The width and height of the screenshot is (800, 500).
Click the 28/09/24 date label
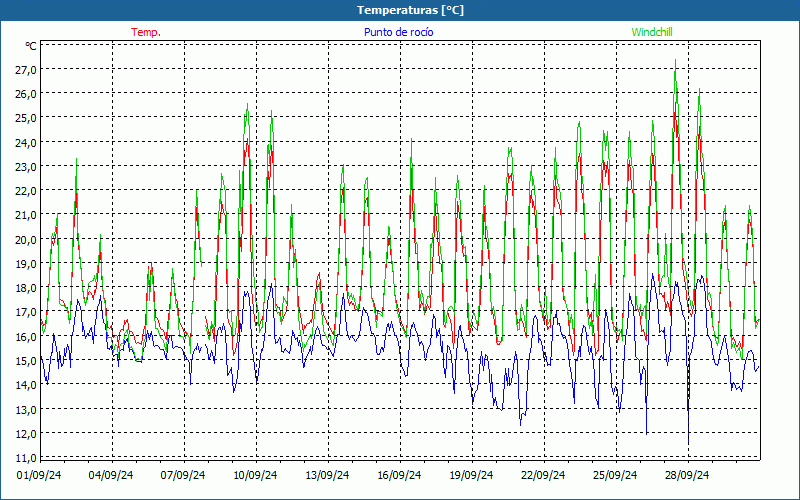pyautogui.click(x=687, y=475)
